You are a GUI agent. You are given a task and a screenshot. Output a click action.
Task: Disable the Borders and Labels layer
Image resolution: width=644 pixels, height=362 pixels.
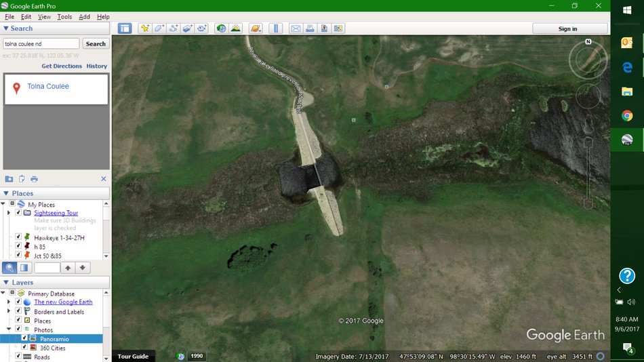(18, 312)
